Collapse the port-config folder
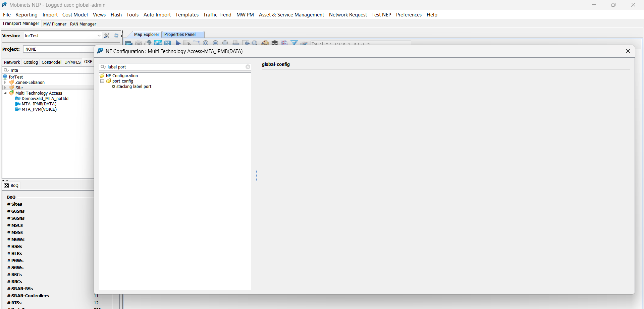 [x=102, y=81]
